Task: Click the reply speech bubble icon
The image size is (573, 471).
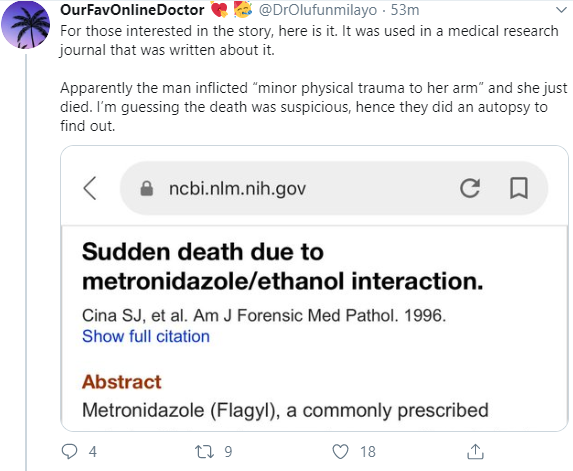Action: coord(69,451)
